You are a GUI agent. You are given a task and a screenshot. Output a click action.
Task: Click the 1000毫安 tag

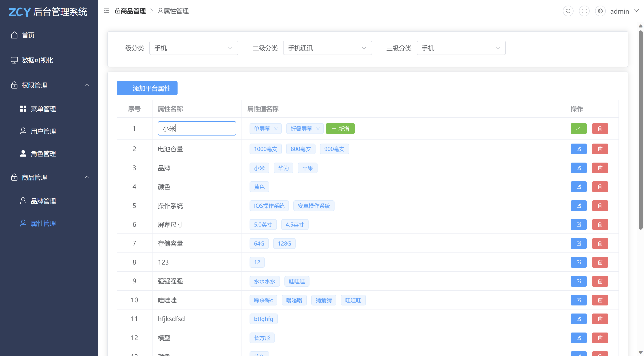coord(265,149)
